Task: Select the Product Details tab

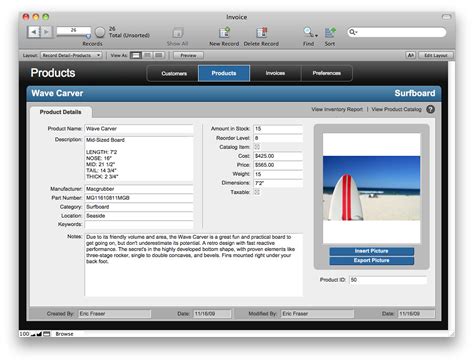Action: click(61, 112)
